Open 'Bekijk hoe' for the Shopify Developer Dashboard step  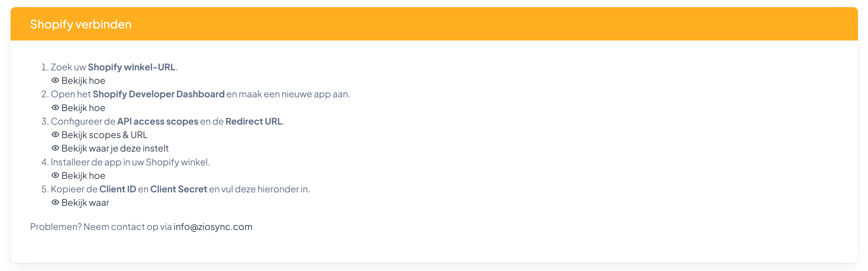click(x=83, y=108)
